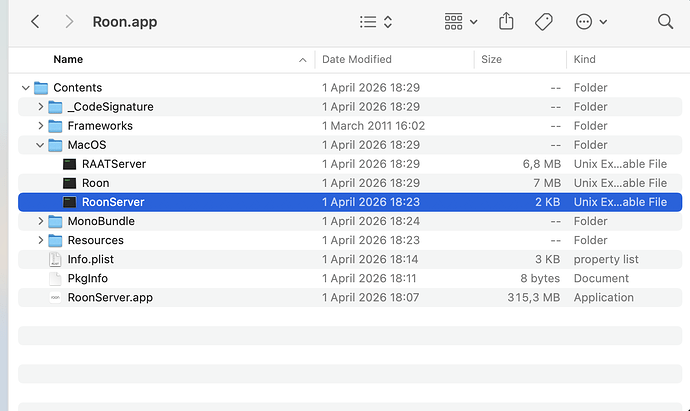Open the group-by grid dropdown
690x411 pixels.
[461, 22]
